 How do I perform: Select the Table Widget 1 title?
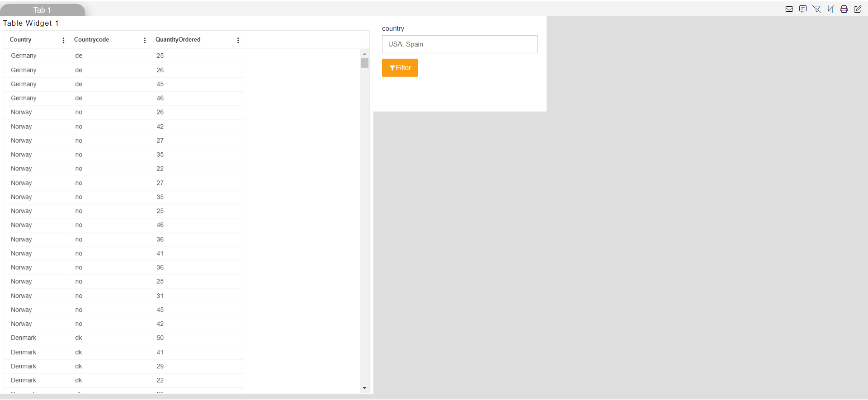tap(31, 23)
